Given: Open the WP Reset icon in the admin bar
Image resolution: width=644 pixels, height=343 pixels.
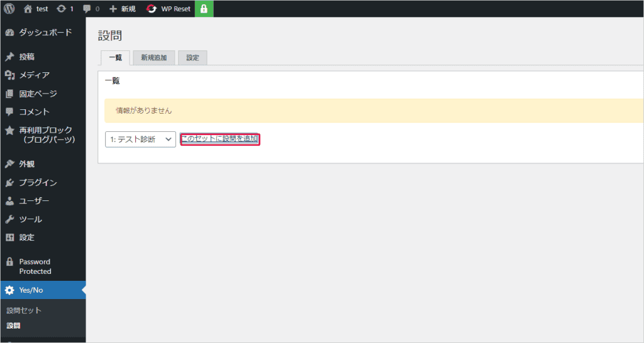Looking at the screenshot, I should (152, 9).
